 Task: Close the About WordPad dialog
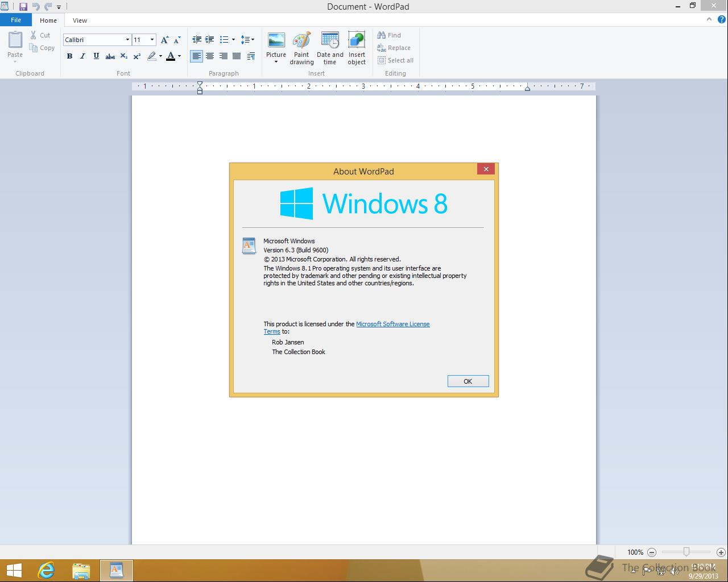click(x=486, y=169)
